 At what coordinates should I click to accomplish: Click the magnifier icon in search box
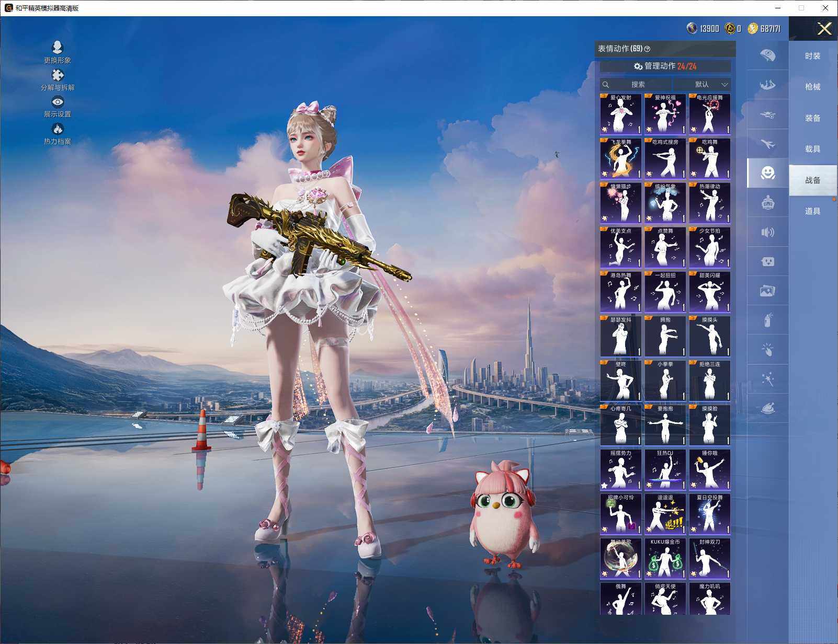tap(606, 84)
